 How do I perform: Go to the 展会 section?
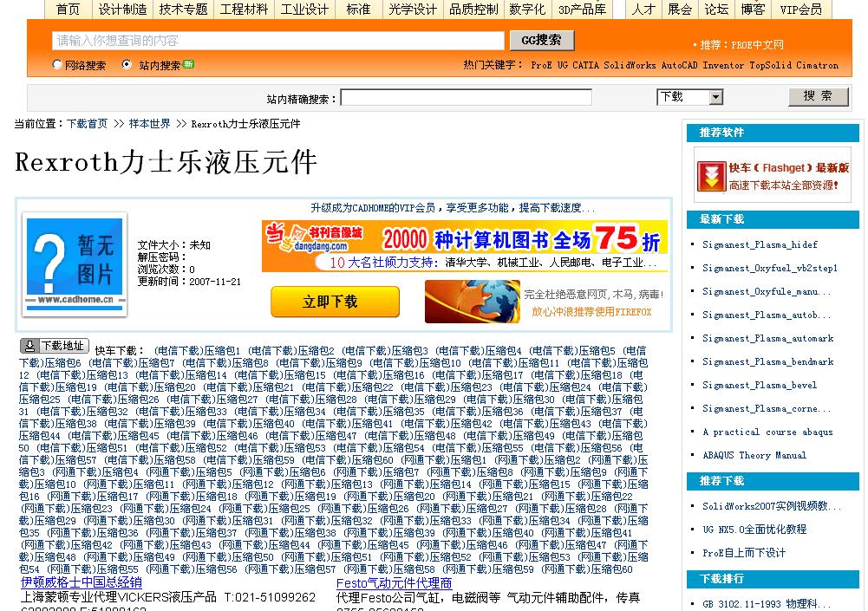[680, 10]
